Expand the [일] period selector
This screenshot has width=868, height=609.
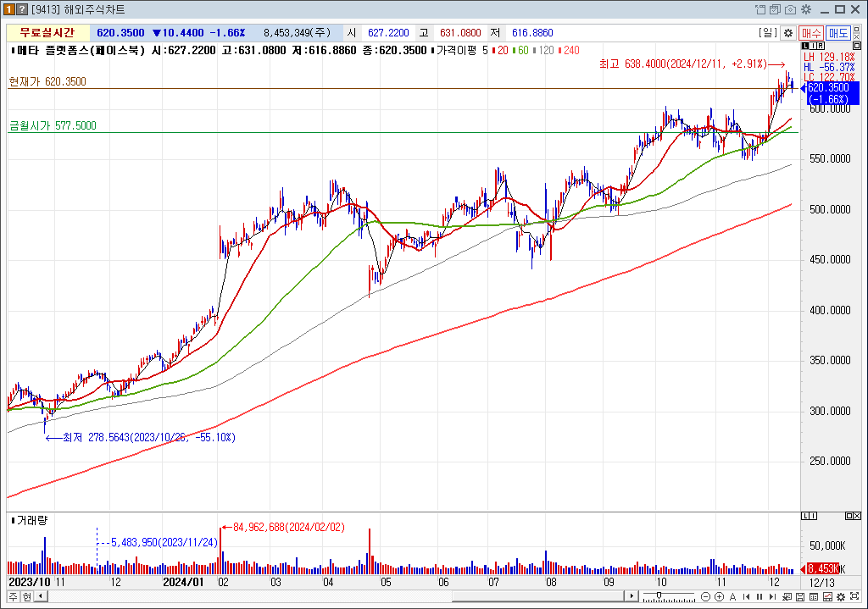768,33
